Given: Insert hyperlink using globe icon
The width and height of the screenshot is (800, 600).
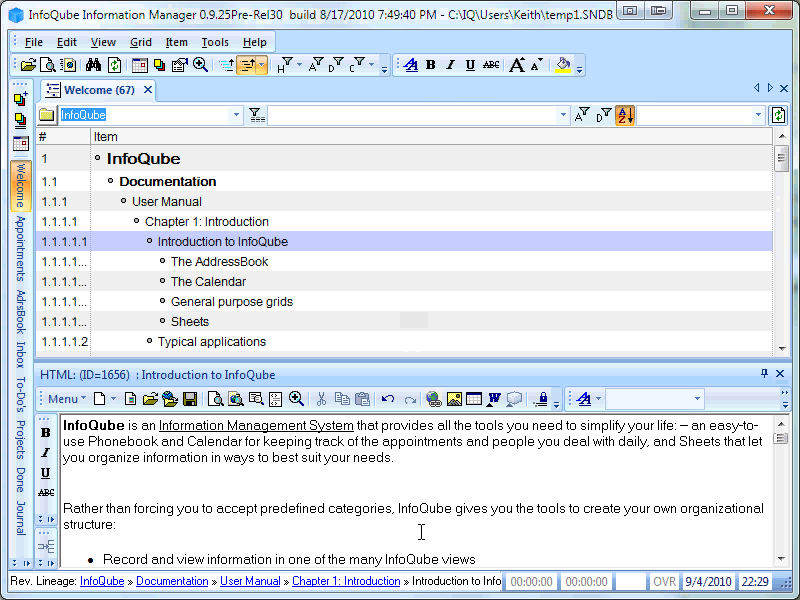Looking at the screenshot, I should 434,399.
